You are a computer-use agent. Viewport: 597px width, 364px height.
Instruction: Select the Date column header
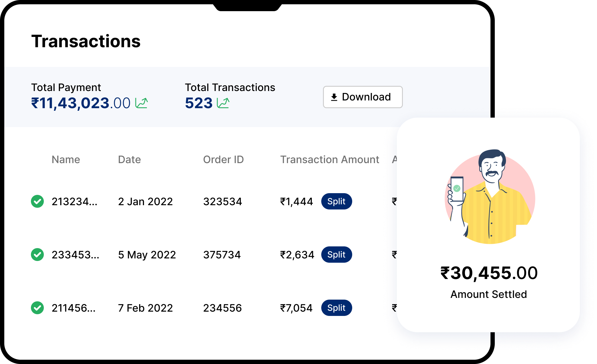click(129, 159)
